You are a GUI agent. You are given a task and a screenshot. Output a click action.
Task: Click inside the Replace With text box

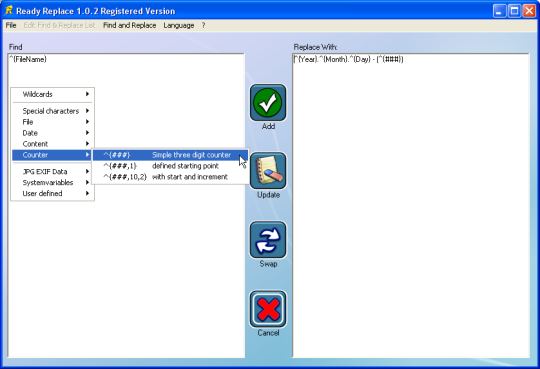[x=411, y=206]
